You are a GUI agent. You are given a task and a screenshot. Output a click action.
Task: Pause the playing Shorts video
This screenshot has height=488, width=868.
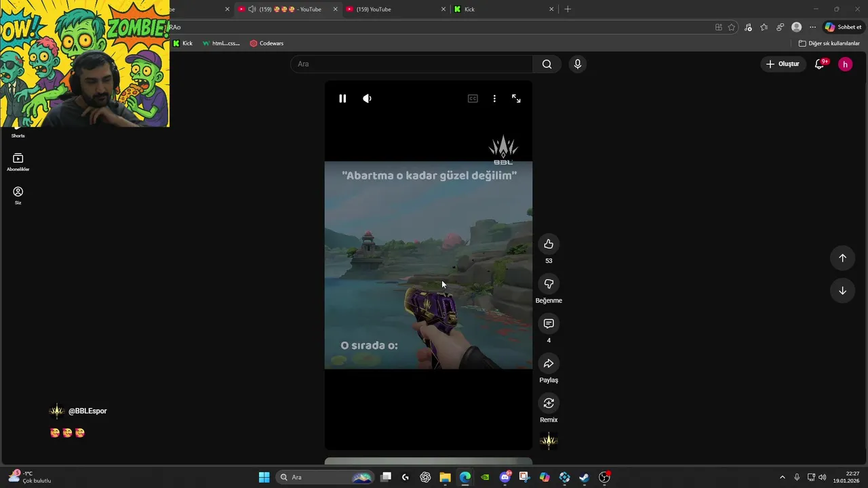(x=342, y=98)
